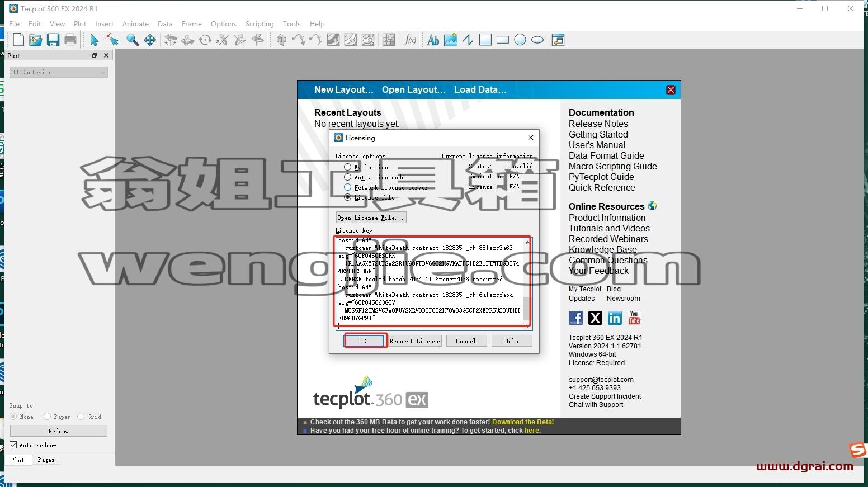Open the f(x) data alter tool
Viewport: 868px width, 487px height.
click(x=410, y=40)
